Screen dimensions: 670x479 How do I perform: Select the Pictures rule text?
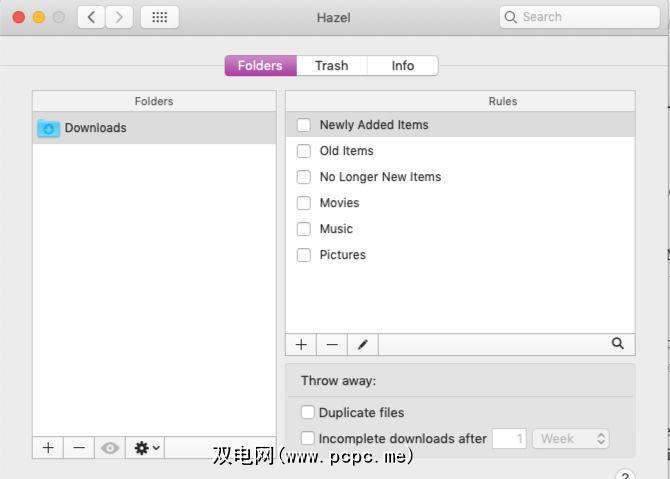click(x=343, y=255)
